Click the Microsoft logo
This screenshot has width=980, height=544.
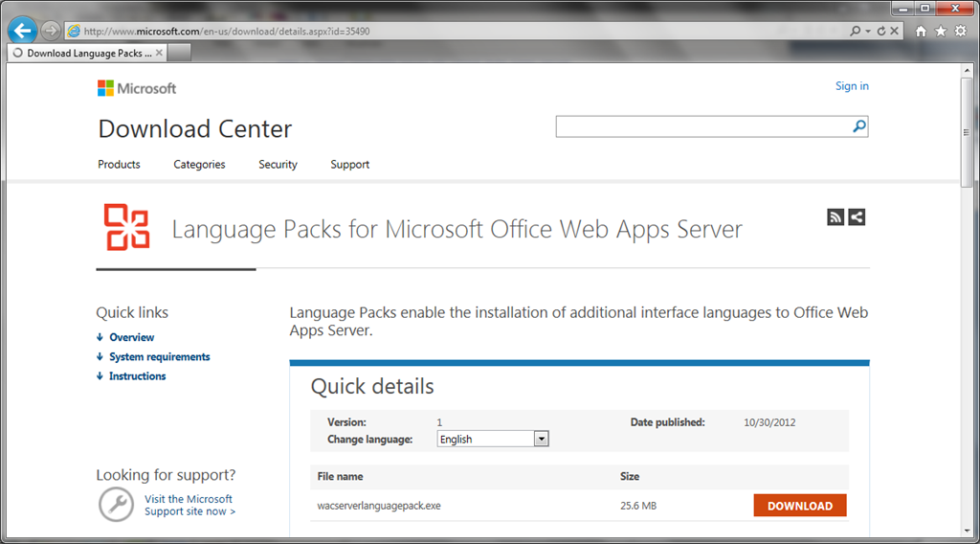137,88
